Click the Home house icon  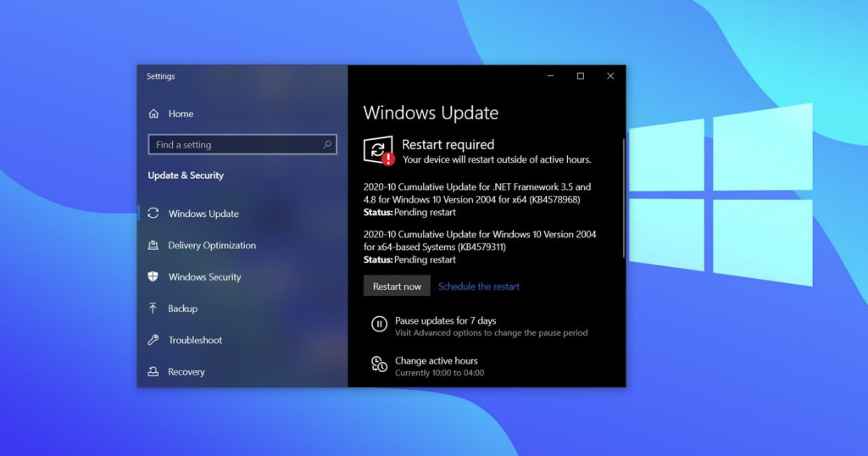153,114
